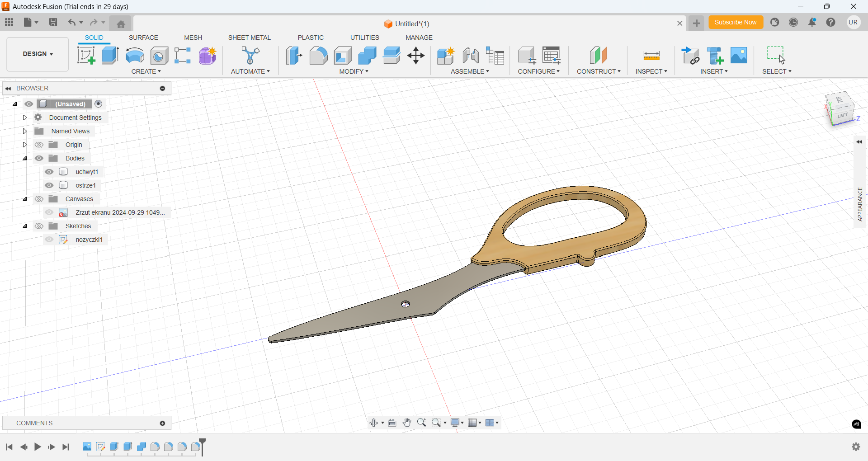Viewport: 868px width, 461px height.
Task: Hide the Bodies folder
Action: 39,158
